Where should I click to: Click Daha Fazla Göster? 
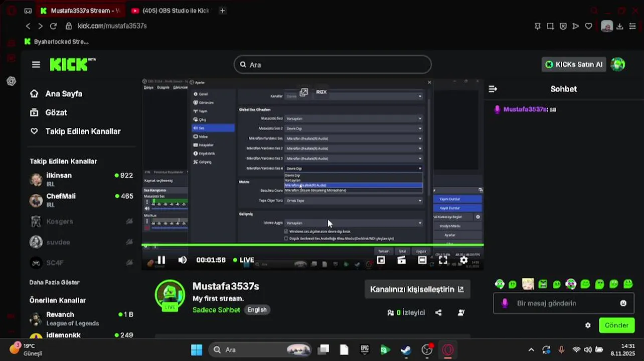point(54,282)
